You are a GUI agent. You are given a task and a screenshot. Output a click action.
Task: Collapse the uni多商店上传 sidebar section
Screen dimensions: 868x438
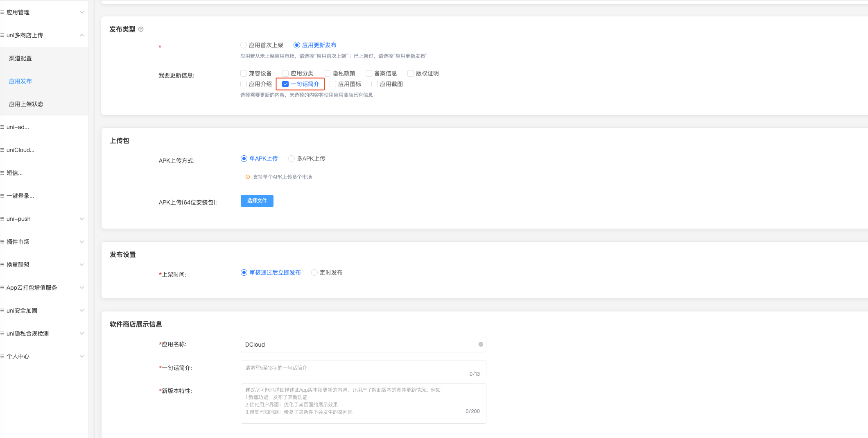pyautogui.click(x=81, y=35)
